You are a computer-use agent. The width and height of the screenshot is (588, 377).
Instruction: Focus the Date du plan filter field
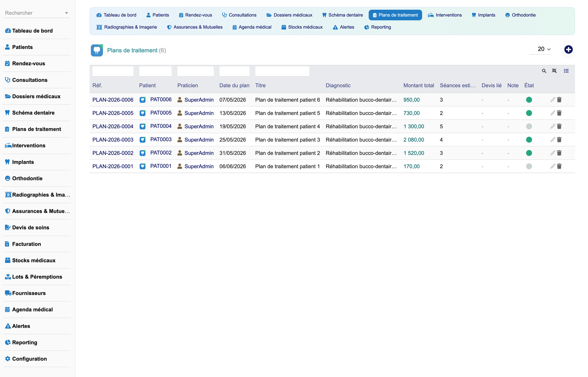tap(234, 71)
